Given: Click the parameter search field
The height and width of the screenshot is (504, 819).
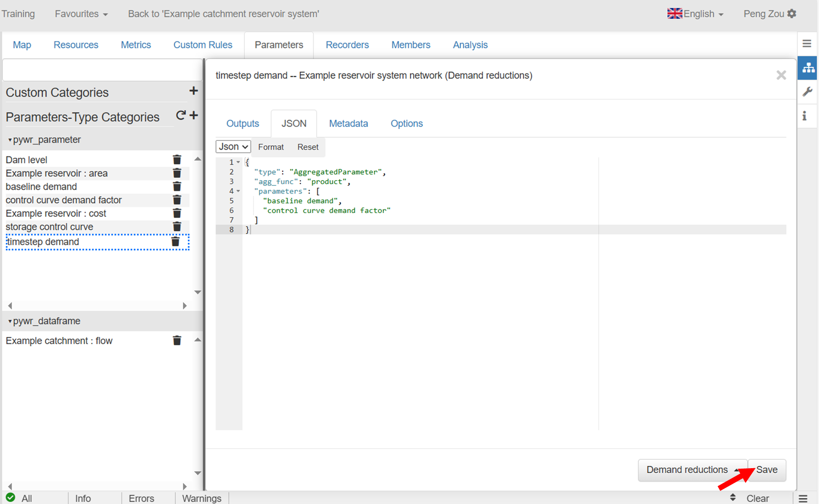Looking at the screenshot, I should (102, 70).
